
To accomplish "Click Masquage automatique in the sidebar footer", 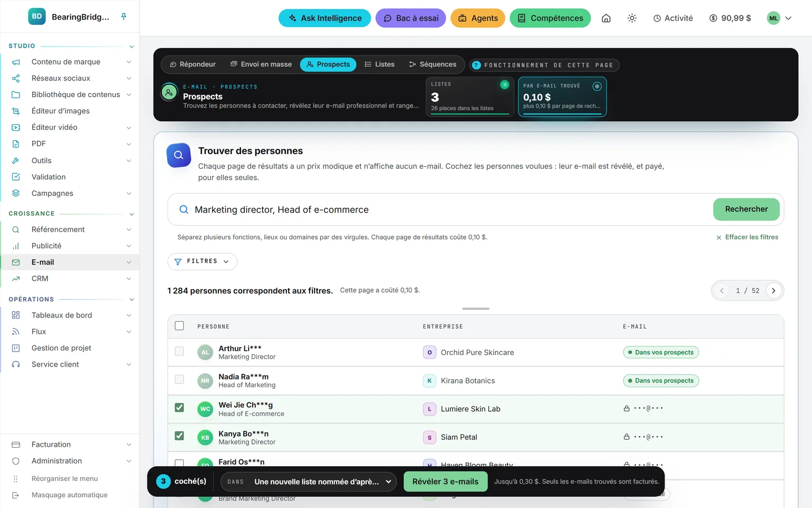I will (69, 495).
